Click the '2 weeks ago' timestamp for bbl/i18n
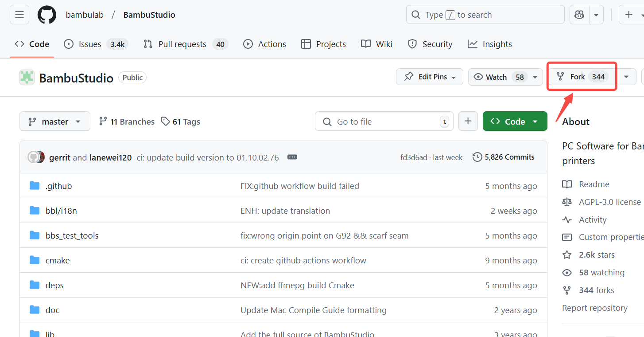644x337 pixels. click(514, 211)
